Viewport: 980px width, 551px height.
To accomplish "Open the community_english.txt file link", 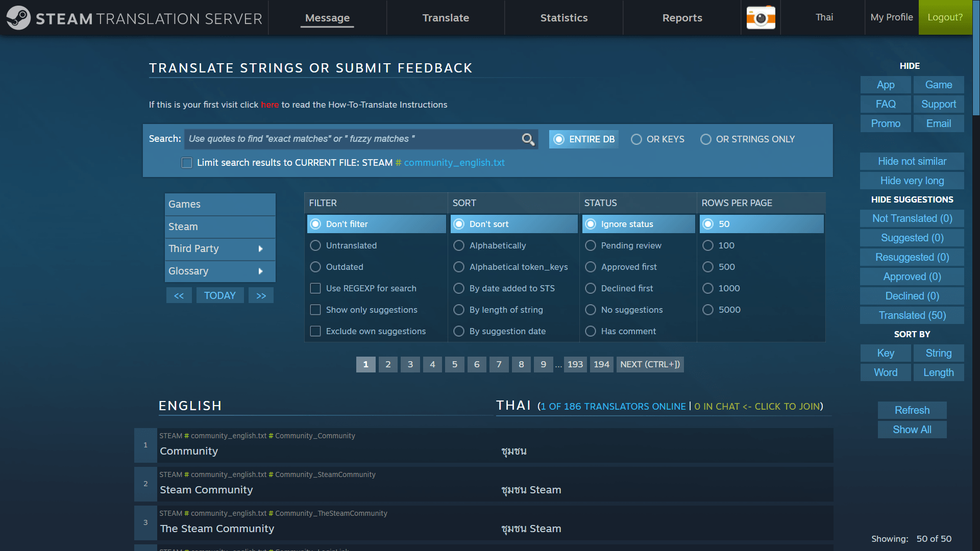I will 454,162.
